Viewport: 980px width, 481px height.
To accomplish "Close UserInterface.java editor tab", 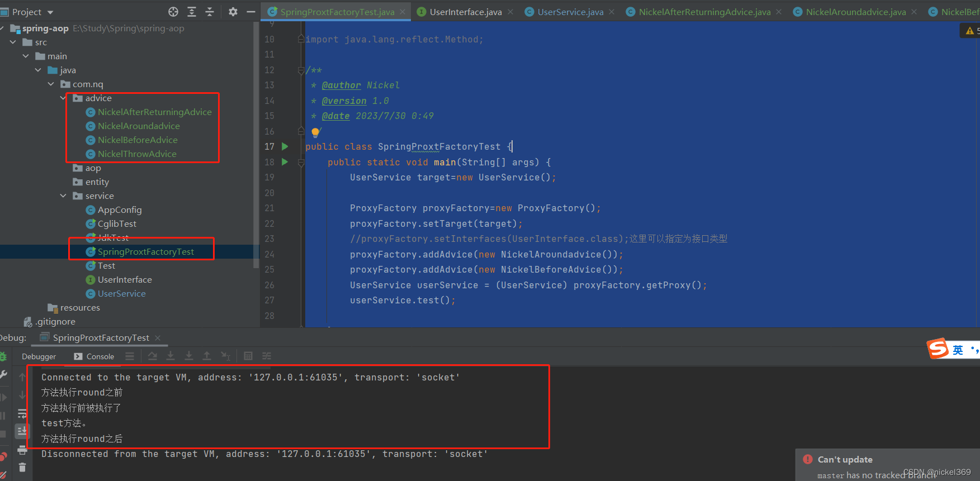I will (x=510, y=12).
